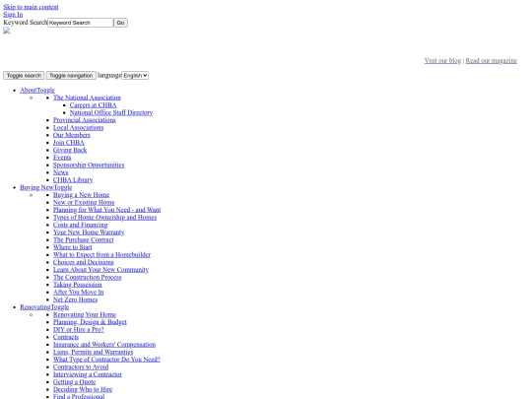Open Sponsorship Opportunities link
Viewport: 532px width, 399px height.
click(89, 165)
